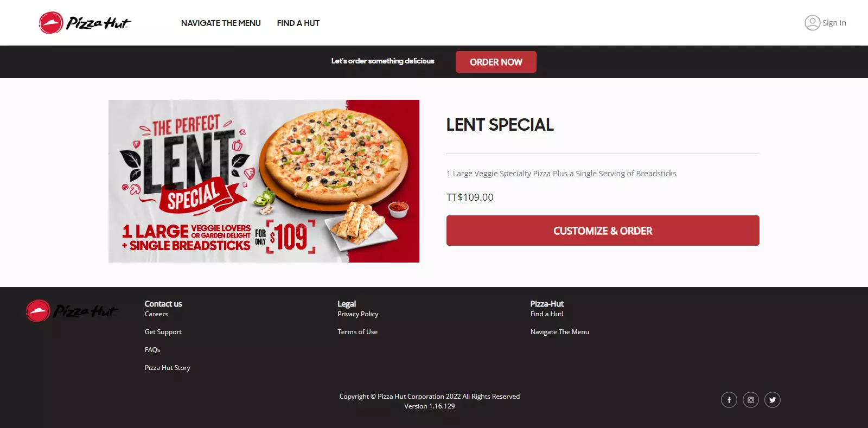Open the Privacy Policy link
Viewport: 868px width, 428px height.
(x=358, y=314)
